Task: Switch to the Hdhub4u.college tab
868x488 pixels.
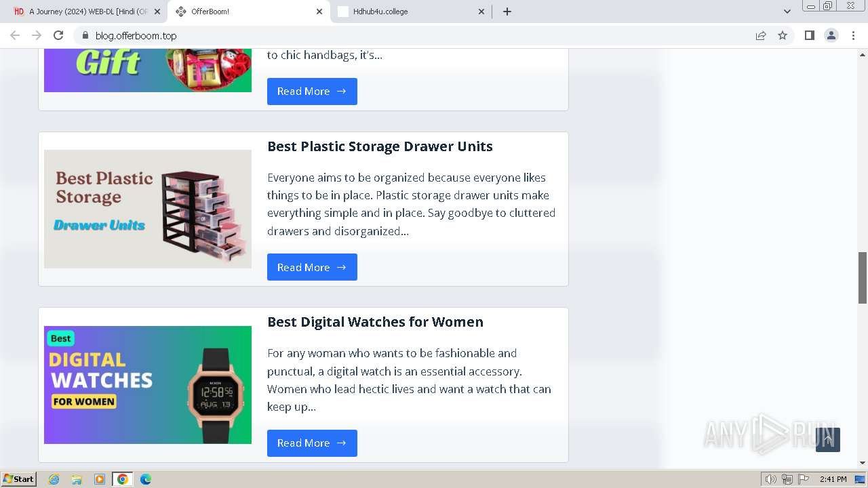Action: click(x=411, y=11)
